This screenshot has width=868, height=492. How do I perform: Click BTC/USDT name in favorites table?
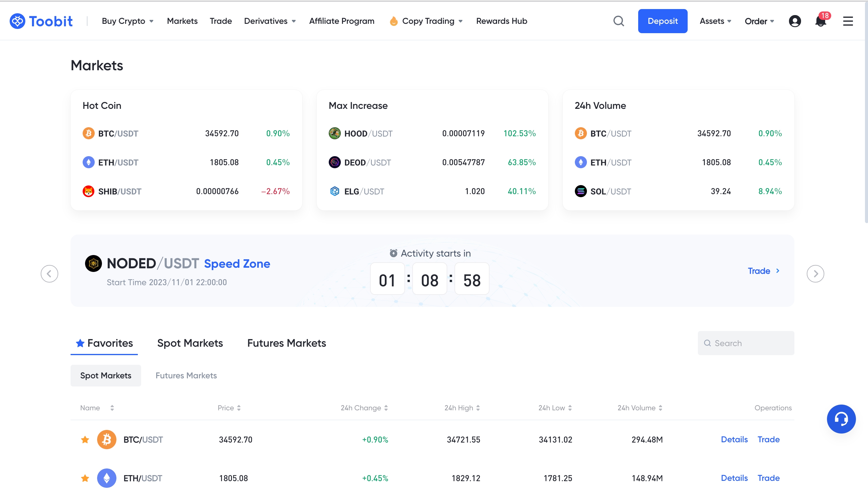143,440
